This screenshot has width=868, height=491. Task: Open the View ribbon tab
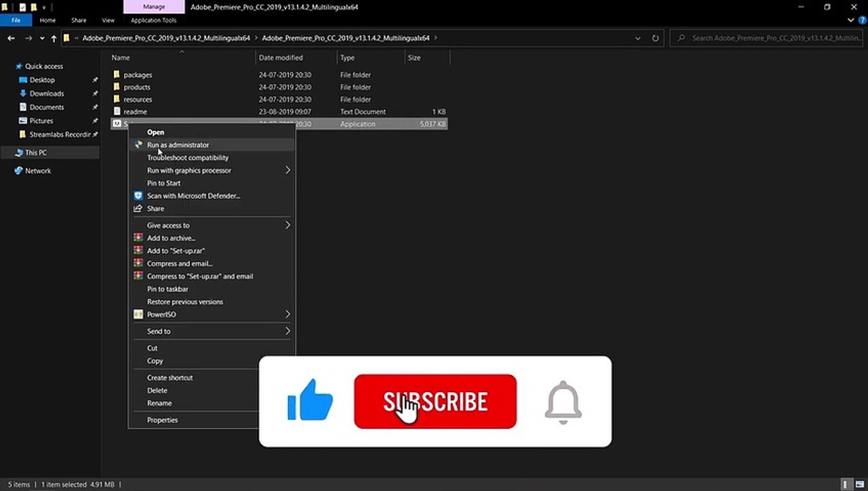(108, 20)
